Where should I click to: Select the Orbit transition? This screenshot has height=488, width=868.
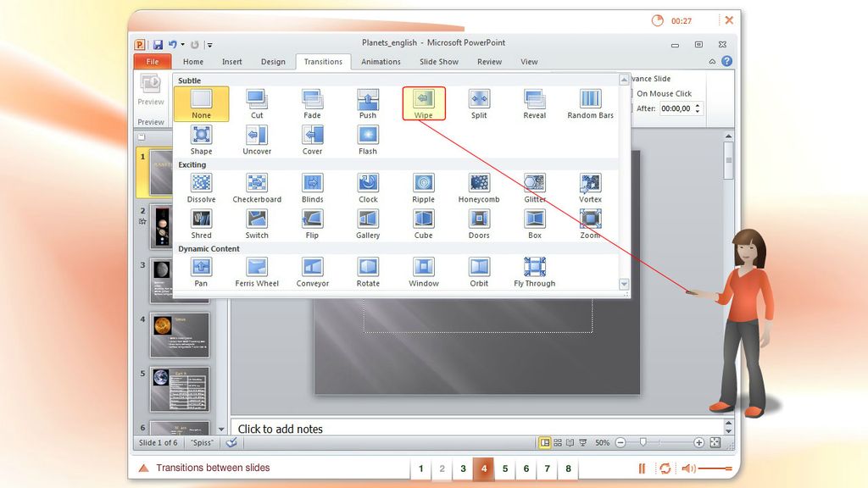(479, 272)
